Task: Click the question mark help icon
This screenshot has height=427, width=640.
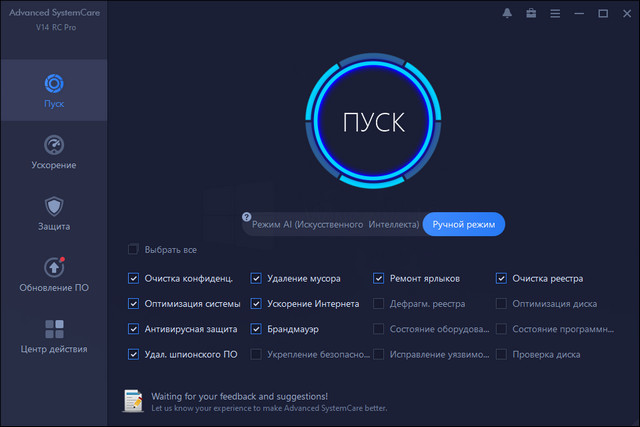Action: point(245,217)
